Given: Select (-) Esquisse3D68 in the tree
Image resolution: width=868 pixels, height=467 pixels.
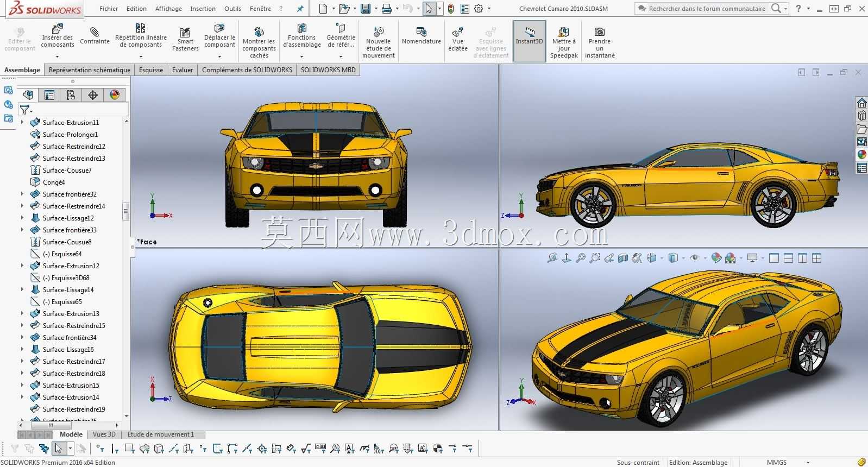Looking at the screenshot, I should pos(66,278).
